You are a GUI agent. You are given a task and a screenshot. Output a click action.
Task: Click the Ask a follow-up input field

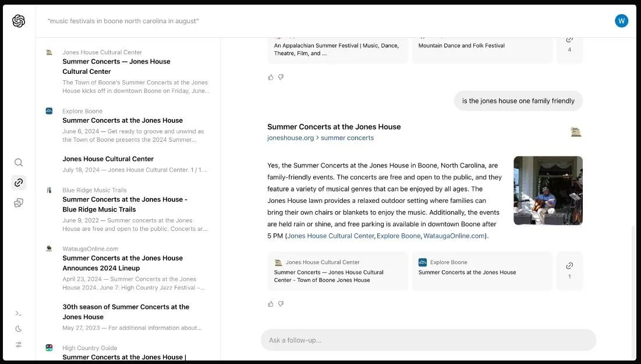coord(428,340)
